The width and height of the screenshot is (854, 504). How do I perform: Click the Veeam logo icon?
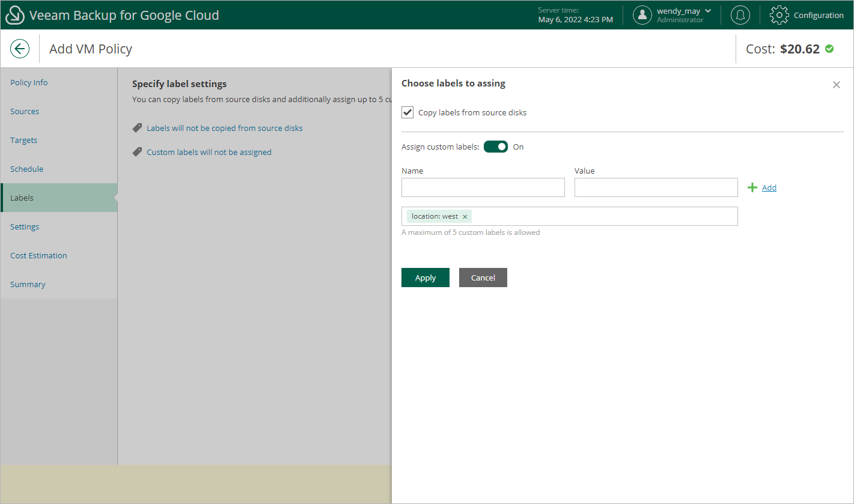[x=15, y=15]
